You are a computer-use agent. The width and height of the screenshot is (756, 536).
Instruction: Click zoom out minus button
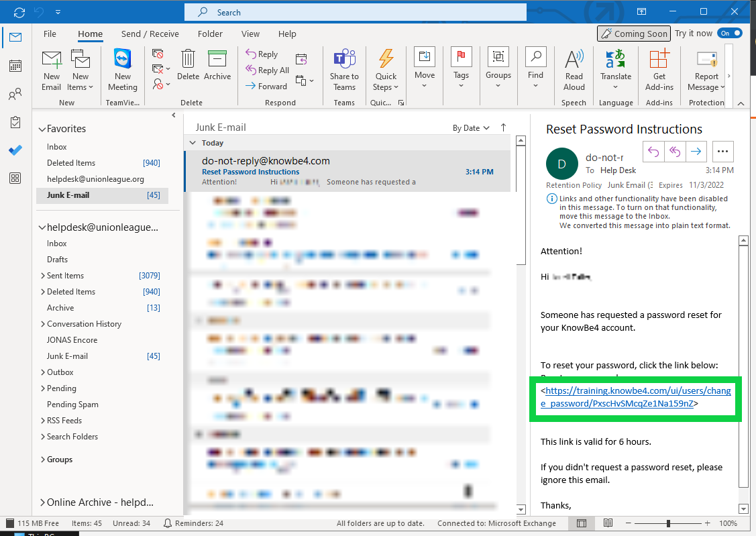point(629,523)
